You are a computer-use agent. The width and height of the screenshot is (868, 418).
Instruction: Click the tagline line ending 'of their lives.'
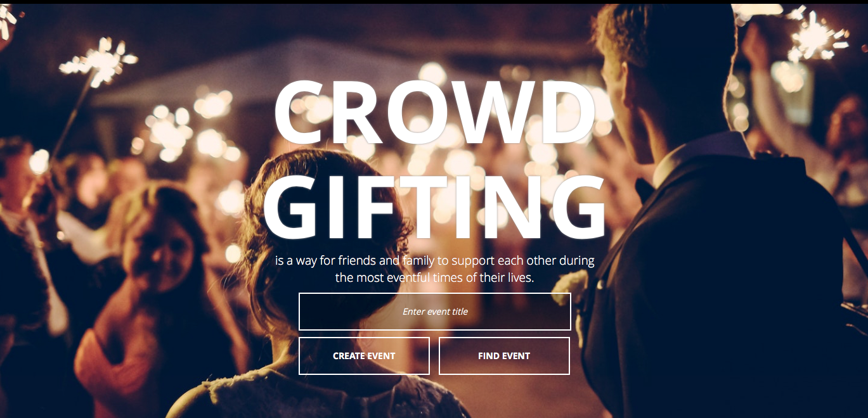pyautogui.click(x=435, y=278)
